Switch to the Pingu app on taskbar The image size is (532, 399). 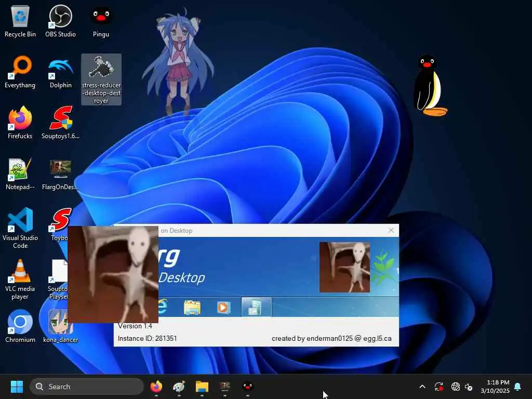point(248,387)
